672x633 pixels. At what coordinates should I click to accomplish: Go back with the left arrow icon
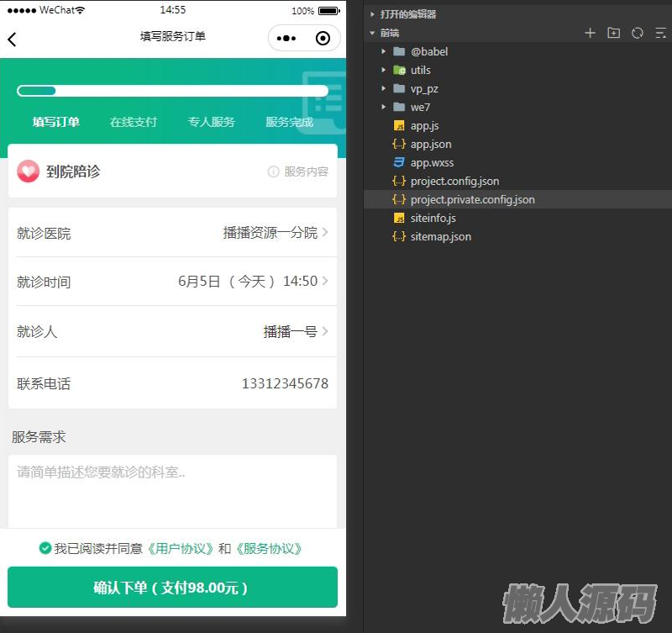12,39
